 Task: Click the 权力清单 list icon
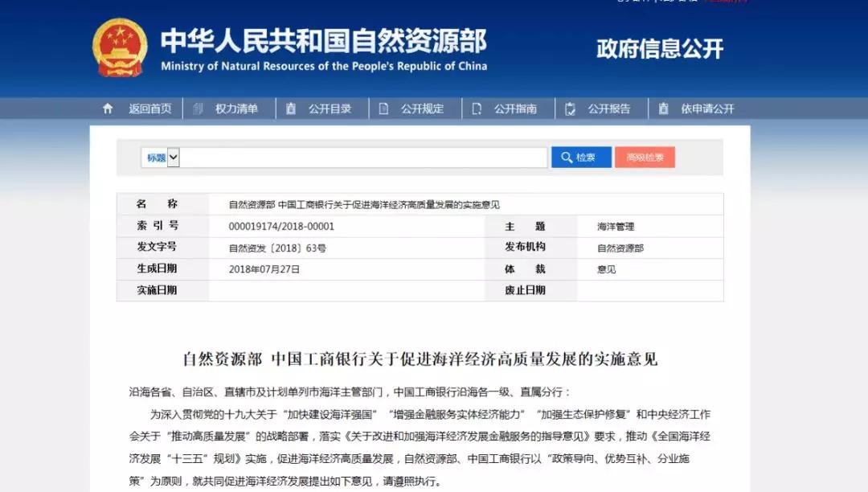click(x=198, y=109)
